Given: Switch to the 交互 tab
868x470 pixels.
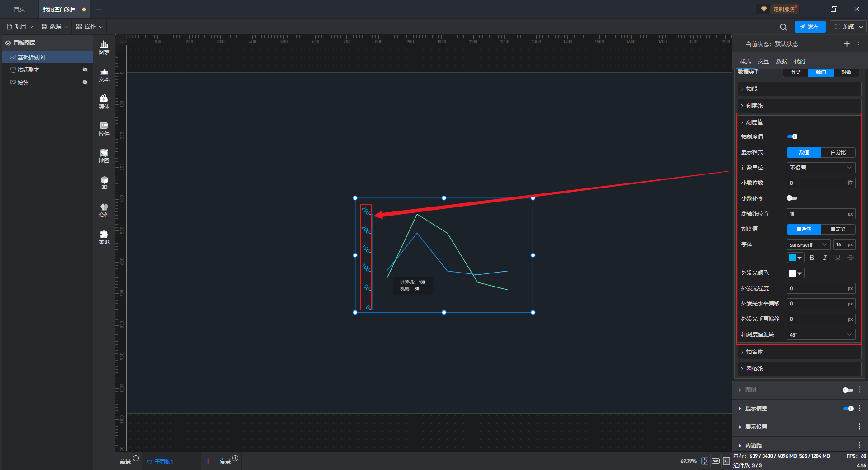Looking at the screenshot, I should pyautogui.click(x=764, y=61).
